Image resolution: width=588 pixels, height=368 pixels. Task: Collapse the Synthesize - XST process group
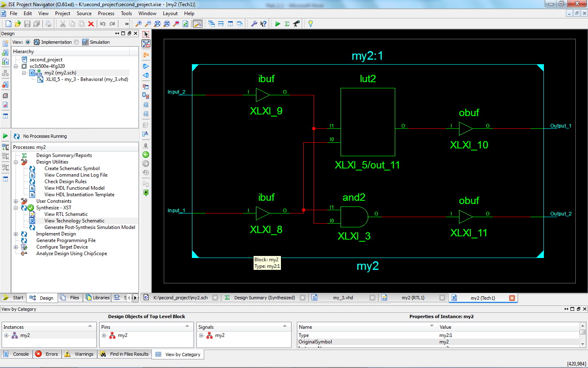pyautogui.click(x=16, y=208)
